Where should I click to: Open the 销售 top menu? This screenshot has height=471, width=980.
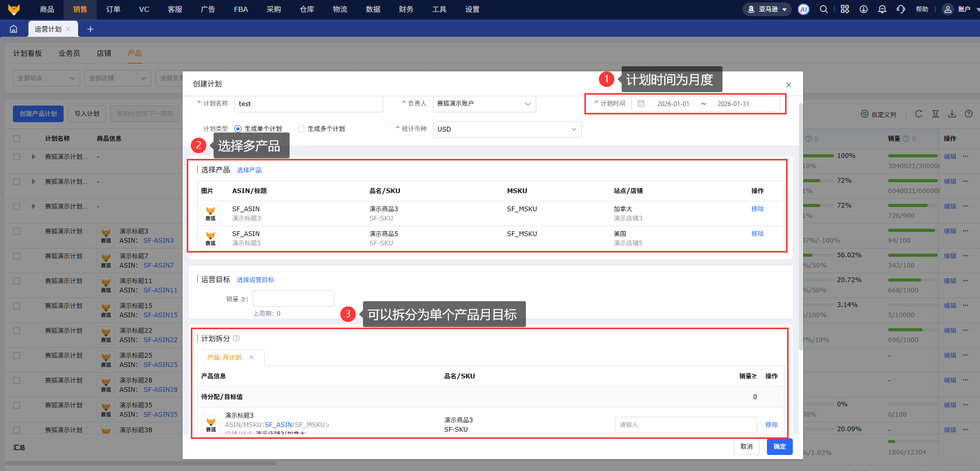tap(80, 9)
